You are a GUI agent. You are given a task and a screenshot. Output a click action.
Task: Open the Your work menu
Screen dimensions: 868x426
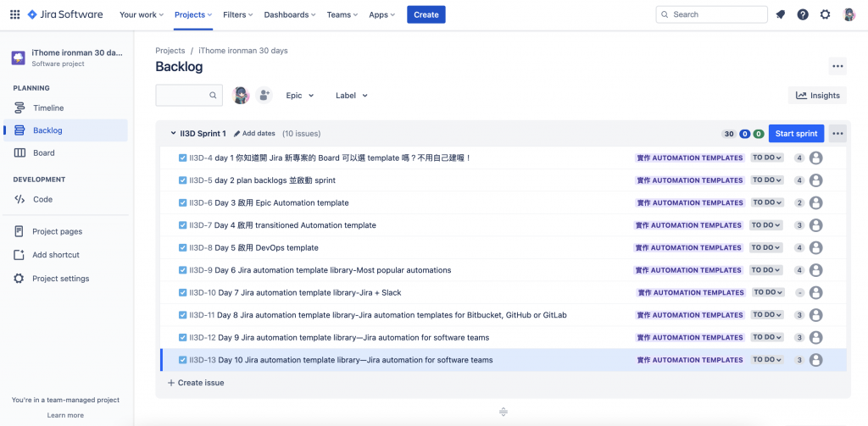pyautogui.click(x=142, y=15)
